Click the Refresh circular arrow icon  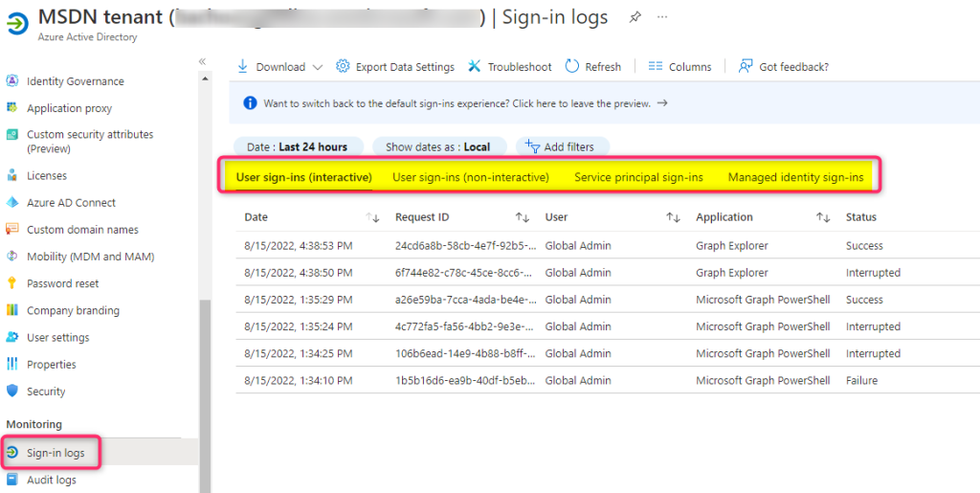[572, 66]
